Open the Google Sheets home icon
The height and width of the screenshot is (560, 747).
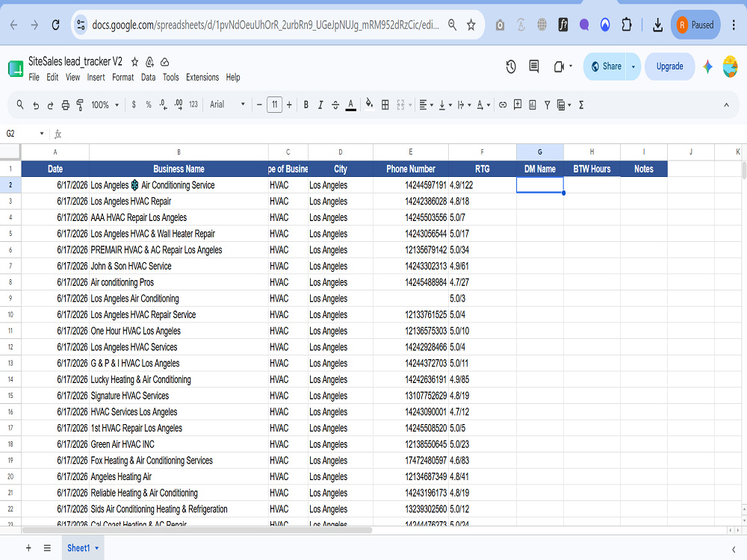point(16,69)
